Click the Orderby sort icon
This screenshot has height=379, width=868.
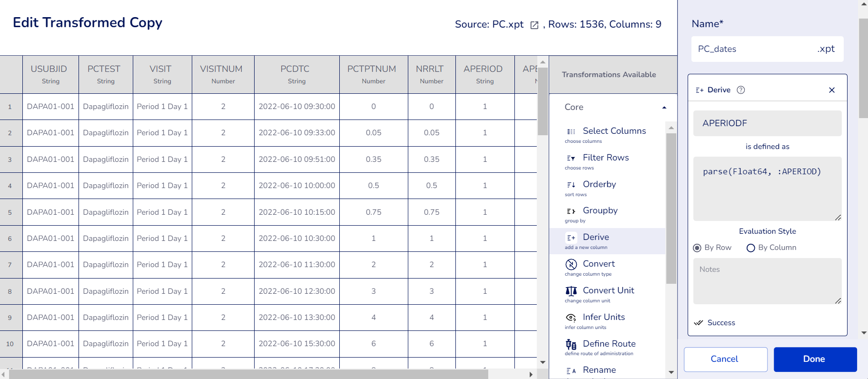point(571,185)
